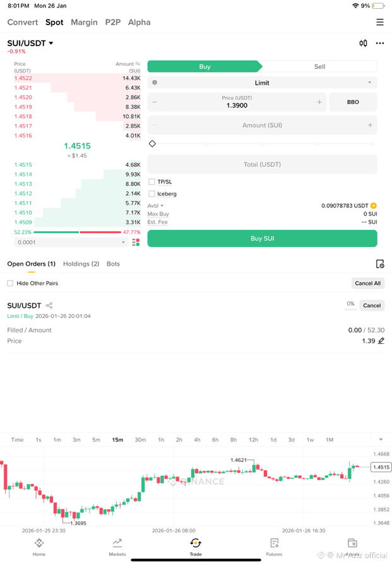
Task: Click the add funds coin icon
Action: coord(374,206)
